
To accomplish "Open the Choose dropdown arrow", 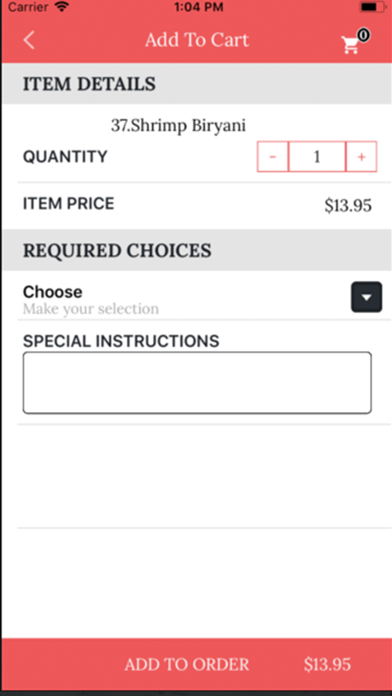I will (367, 297).
